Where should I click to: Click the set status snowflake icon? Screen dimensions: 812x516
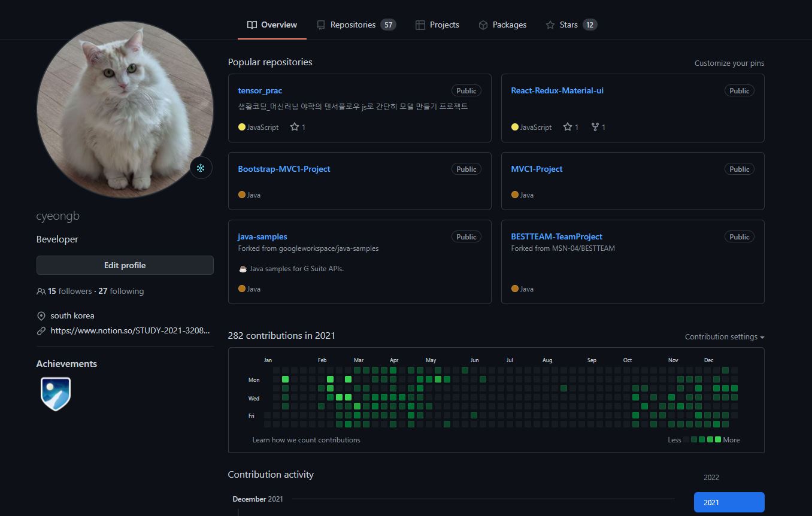pos(201,168)
